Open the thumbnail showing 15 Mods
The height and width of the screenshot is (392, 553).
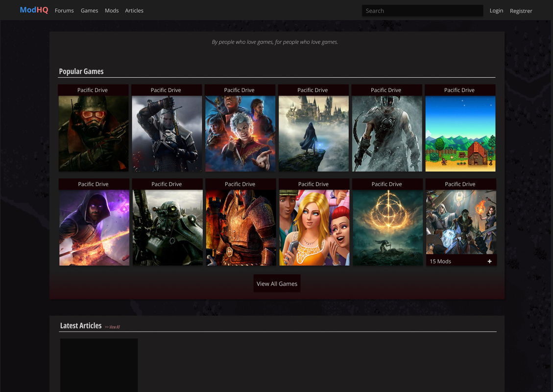pyautogui.click(x=461, y=222)
